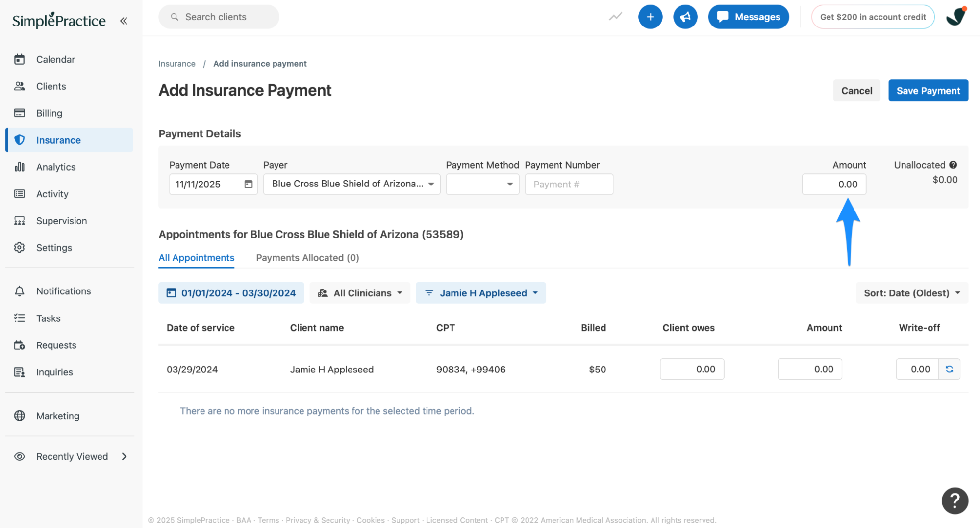The width and height of the screenshot is (980, 528).
Task: Click the Payment Date field 11/11/2025
Action: click(213, 184)
